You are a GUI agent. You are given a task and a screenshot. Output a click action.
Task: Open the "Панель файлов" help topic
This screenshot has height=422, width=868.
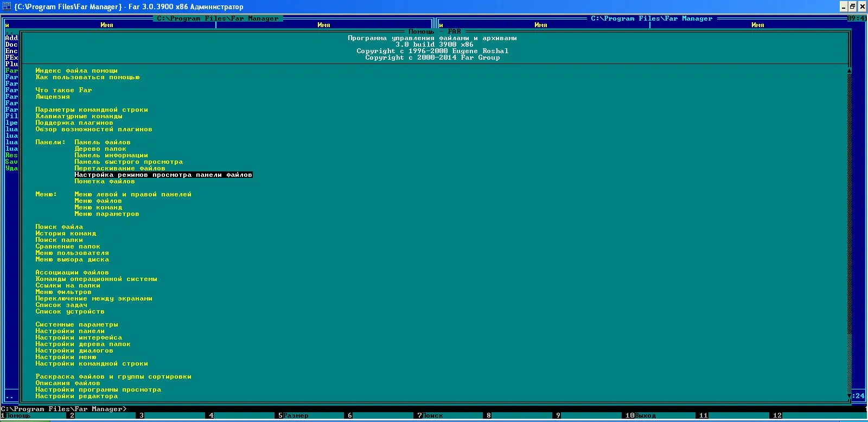tap(103, 142)
